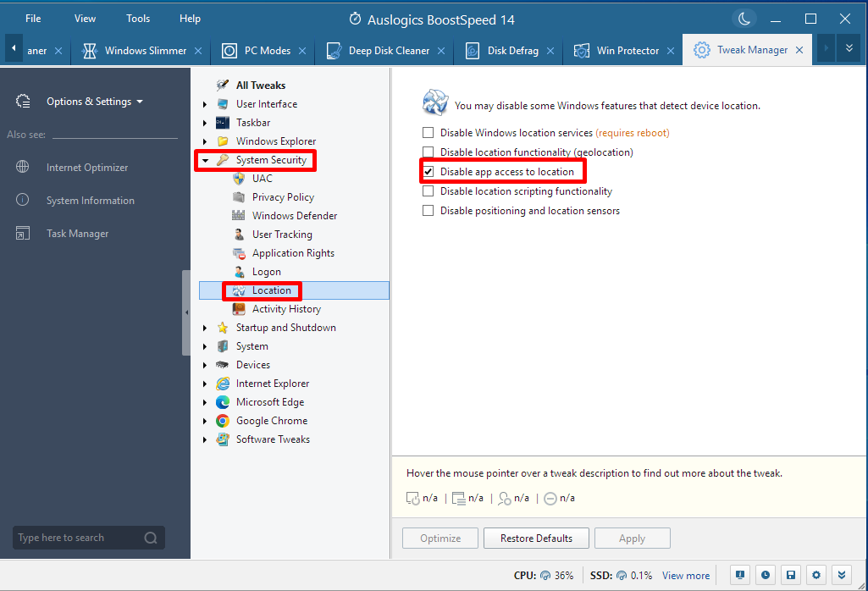Check Disable location functionality (geolocation)
This screenshot has height=591, width=868.
pos(428,152)
